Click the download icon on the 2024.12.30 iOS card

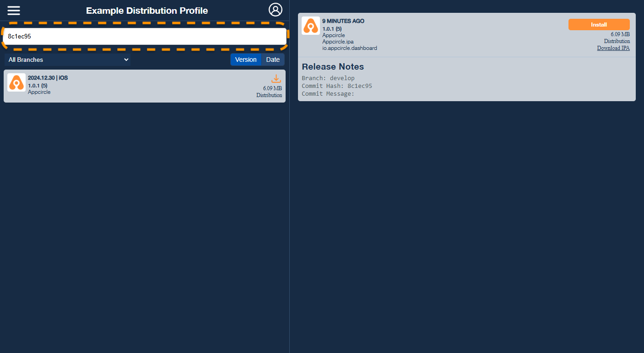(276, 79)
